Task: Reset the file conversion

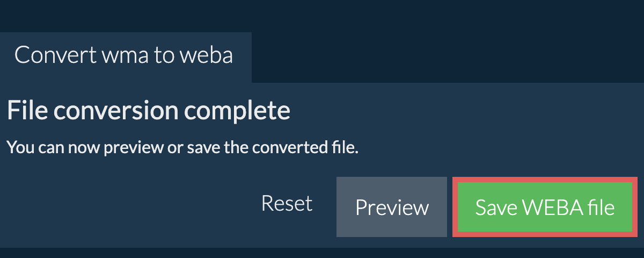Action: tap(287, 203)
